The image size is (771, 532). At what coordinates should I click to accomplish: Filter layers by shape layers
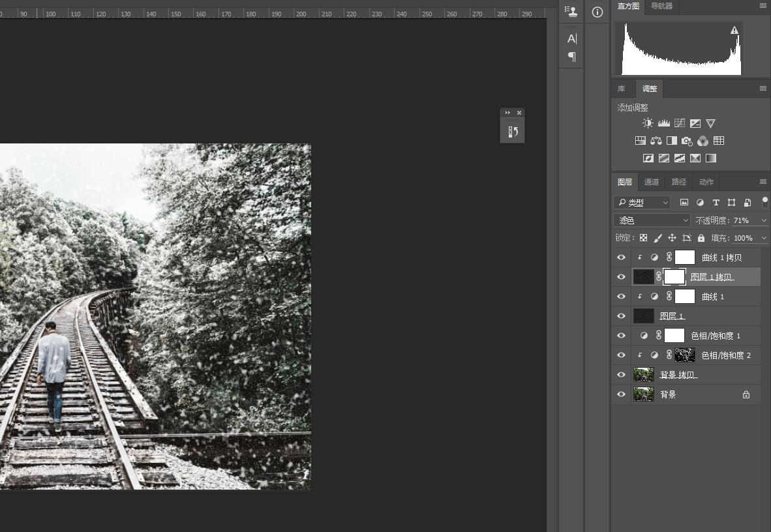(732, 203)
